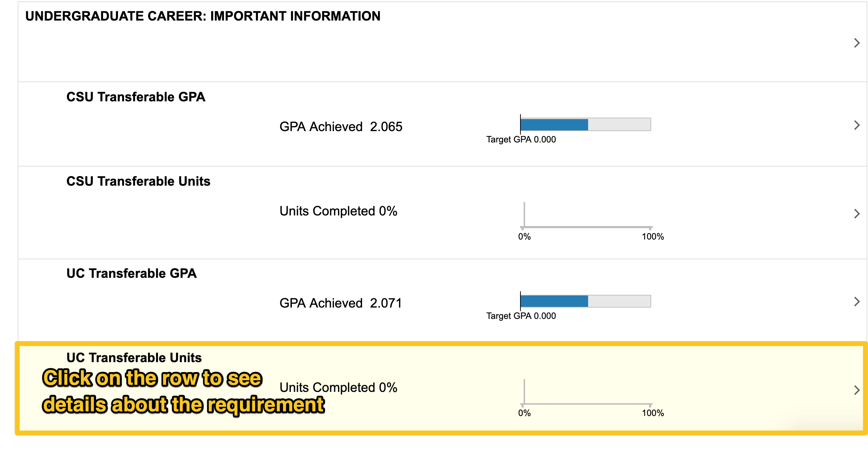Click the chevron in CSU Transferable GPA row

click(857, 125)
